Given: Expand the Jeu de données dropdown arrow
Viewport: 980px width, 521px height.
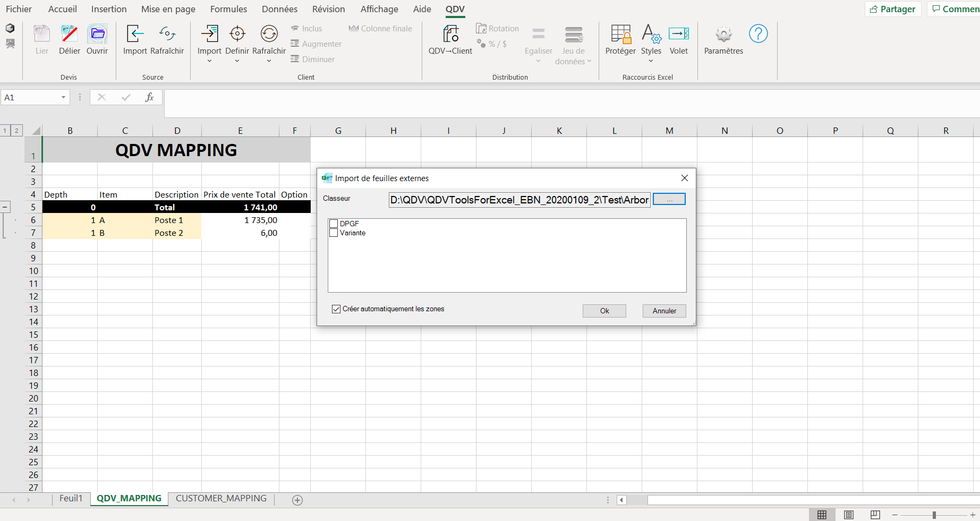Looking at the screenshot, I should pos(589,62).
